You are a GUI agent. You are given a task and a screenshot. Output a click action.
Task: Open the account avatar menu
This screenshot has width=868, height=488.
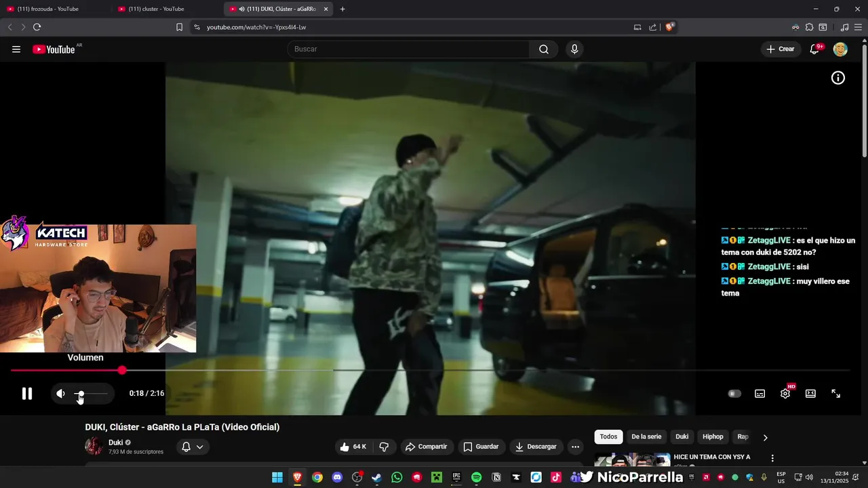[x=840, y=49]
